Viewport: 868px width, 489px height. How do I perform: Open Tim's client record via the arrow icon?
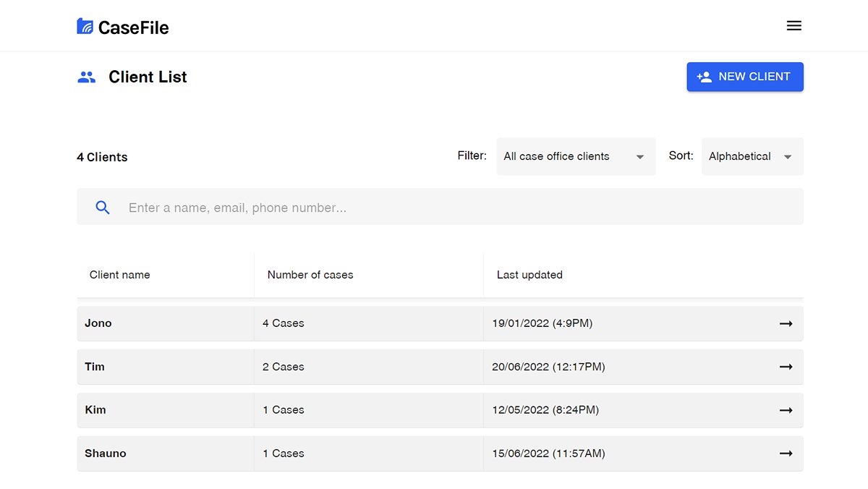[786, 367]
